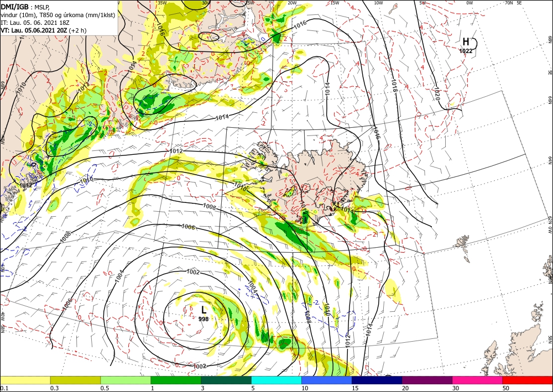Click the 'IT: Lau. 05. 06. 2021 18Z' line
This screenshot has height=392, width=553.
(34, 23)
